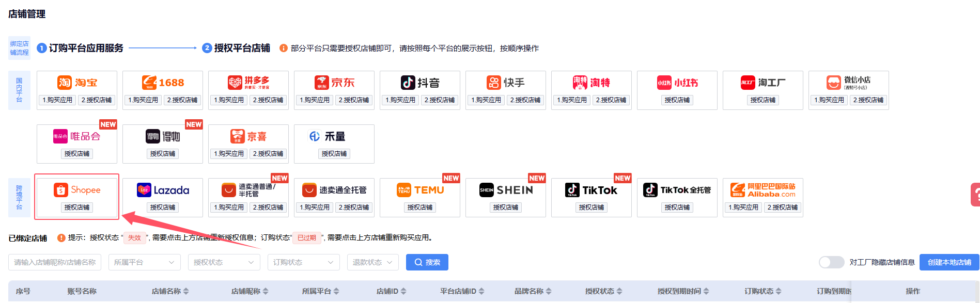Click 1.购买应用 under 速卖通全托管
980x303 pixels.
click(x=315, y=207)
